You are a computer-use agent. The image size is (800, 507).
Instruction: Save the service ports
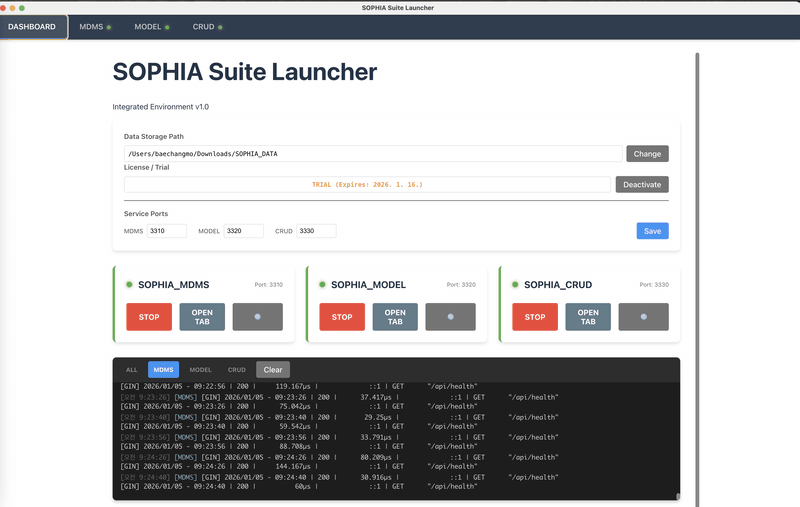point(652,231)
